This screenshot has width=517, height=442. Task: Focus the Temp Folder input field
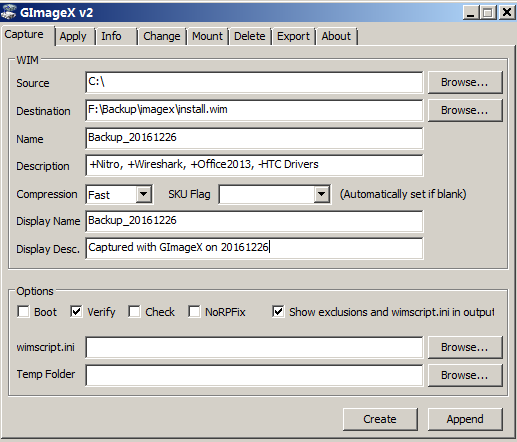[254, 375]
